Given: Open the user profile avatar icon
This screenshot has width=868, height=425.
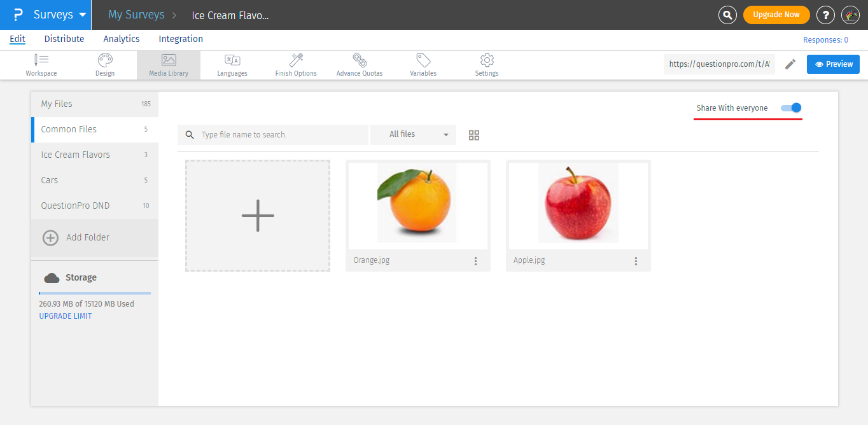Looking at the screenshot, I should click(x=851, y=15).
